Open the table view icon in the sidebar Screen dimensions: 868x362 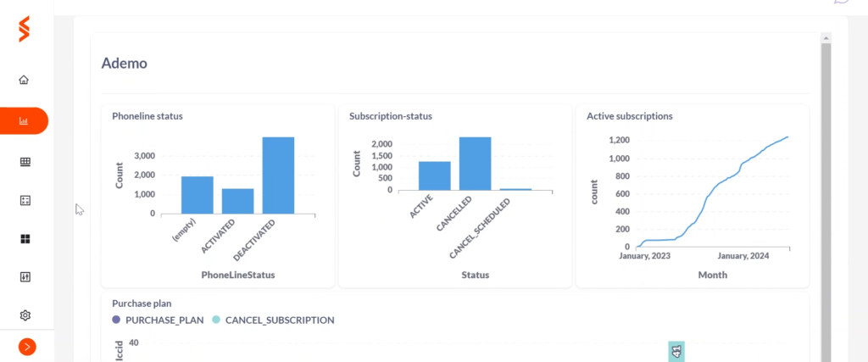(25, 162)
